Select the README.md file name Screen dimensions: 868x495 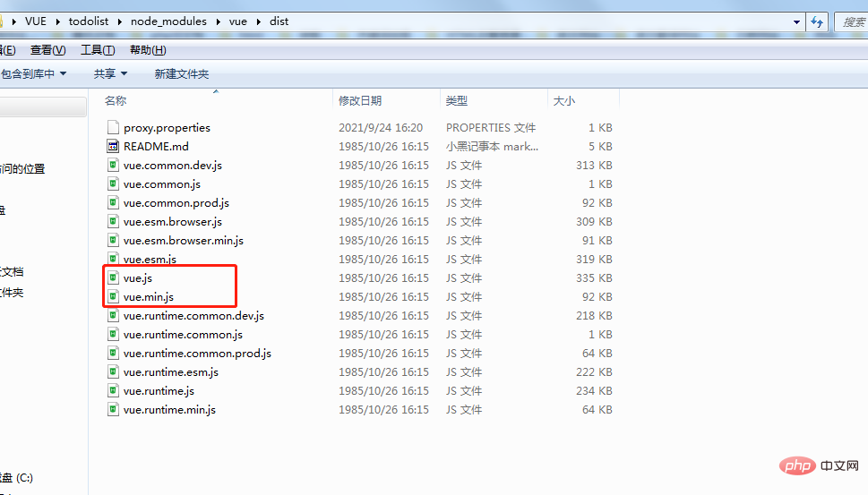tap(156, 147)
